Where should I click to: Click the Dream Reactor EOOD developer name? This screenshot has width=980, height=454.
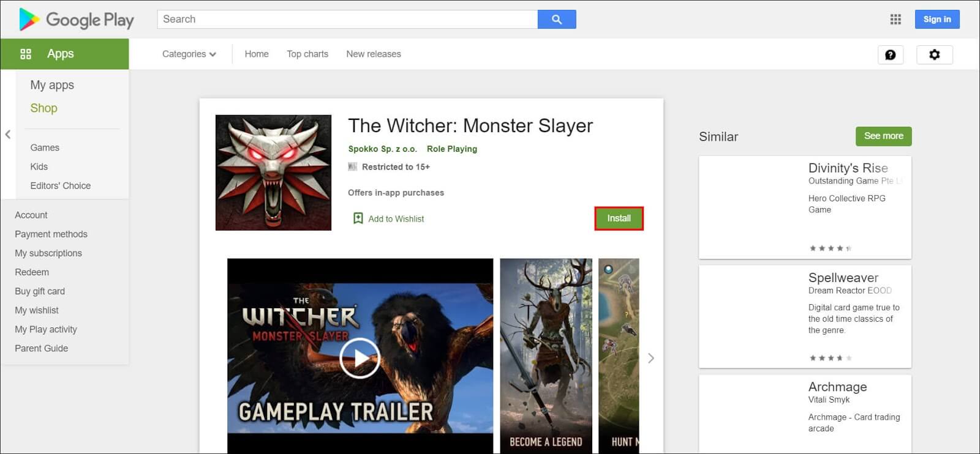click(850, 291)
